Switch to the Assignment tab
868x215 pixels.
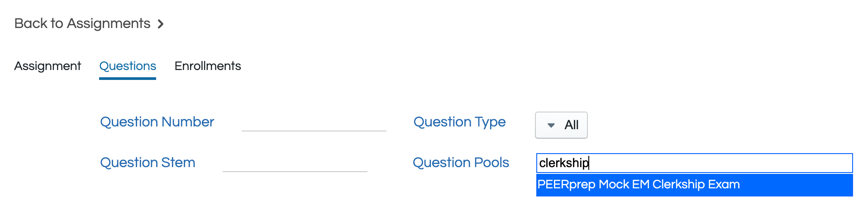click(x=48, y=66)
